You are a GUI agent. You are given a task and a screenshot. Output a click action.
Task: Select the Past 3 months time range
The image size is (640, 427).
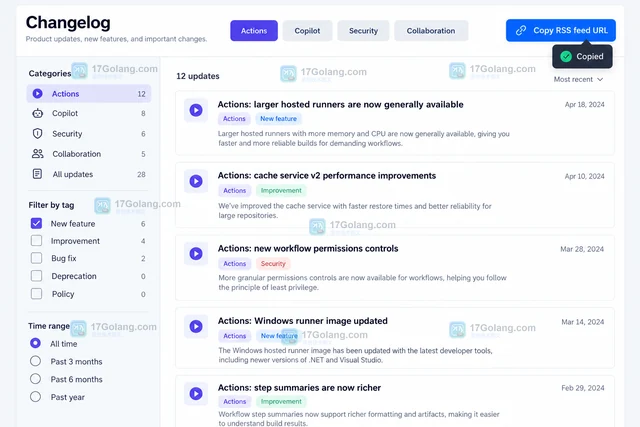(36, 361)
